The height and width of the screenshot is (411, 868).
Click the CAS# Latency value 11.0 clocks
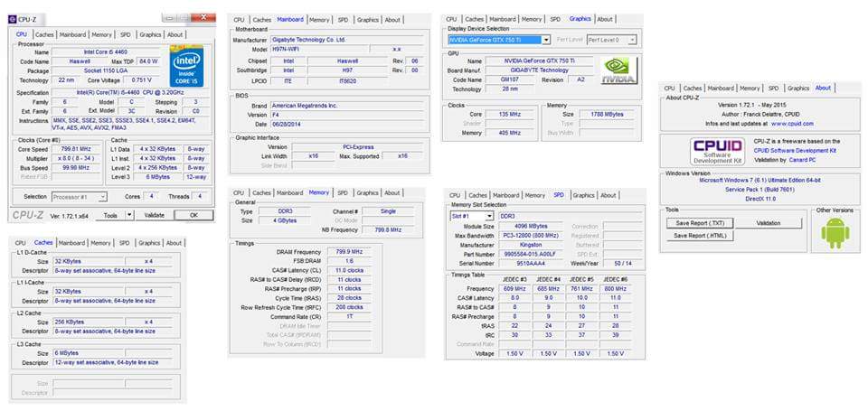pos(349,271)
